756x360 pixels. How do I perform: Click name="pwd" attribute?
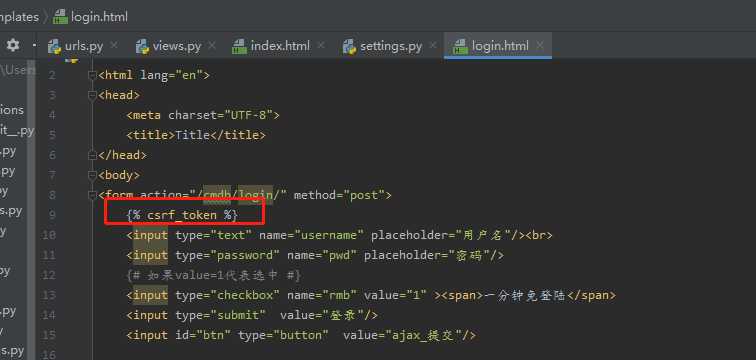(x=322, y=255)
